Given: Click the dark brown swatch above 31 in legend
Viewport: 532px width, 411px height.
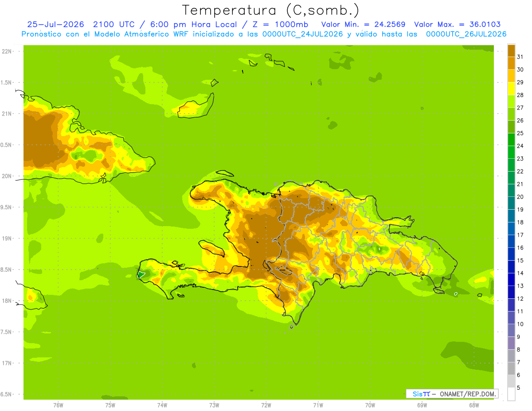Looking at the screenshot, I should pyautogui.click(x=511, y=51).
